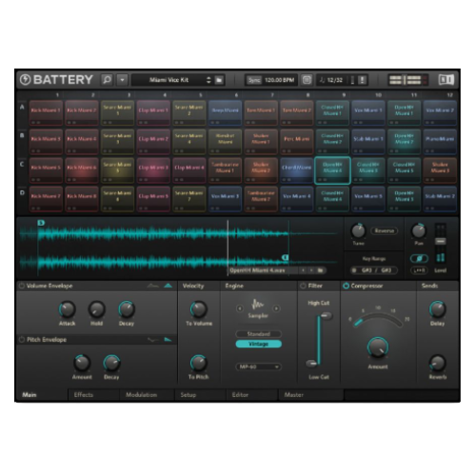Adjust the High Cut filter slider handle
Screen dimensions: 476x476
click(326, 315)
